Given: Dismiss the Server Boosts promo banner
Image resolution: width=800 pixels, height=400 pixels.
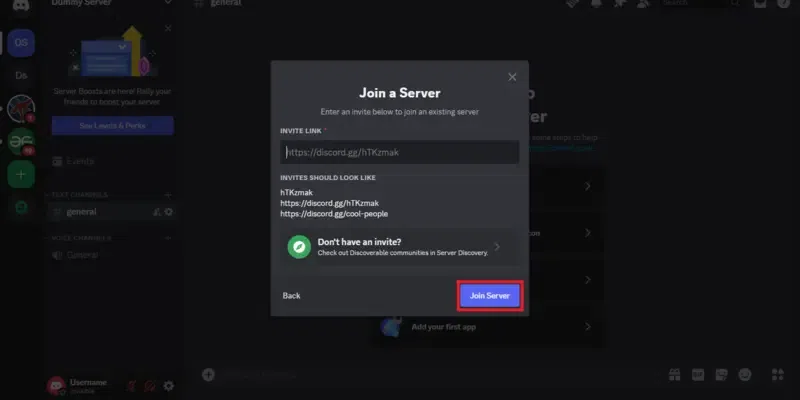Looking at the screenshot, I should pos(168,29).
